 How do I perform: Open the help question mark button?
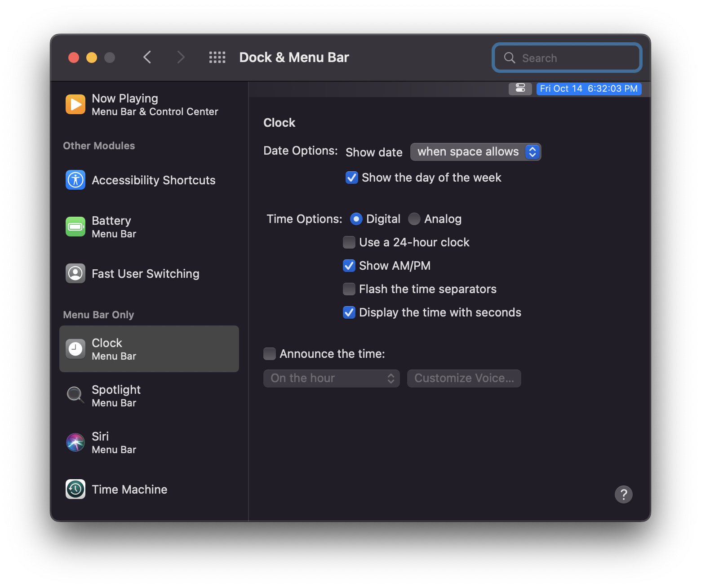[623, 494]
